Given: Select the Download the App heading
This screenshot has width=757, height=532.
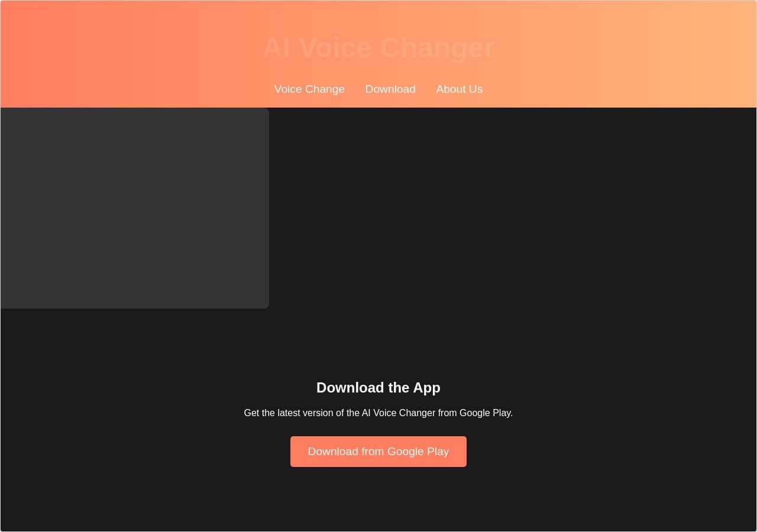Looking at the screenshot, I should point(378,388).
